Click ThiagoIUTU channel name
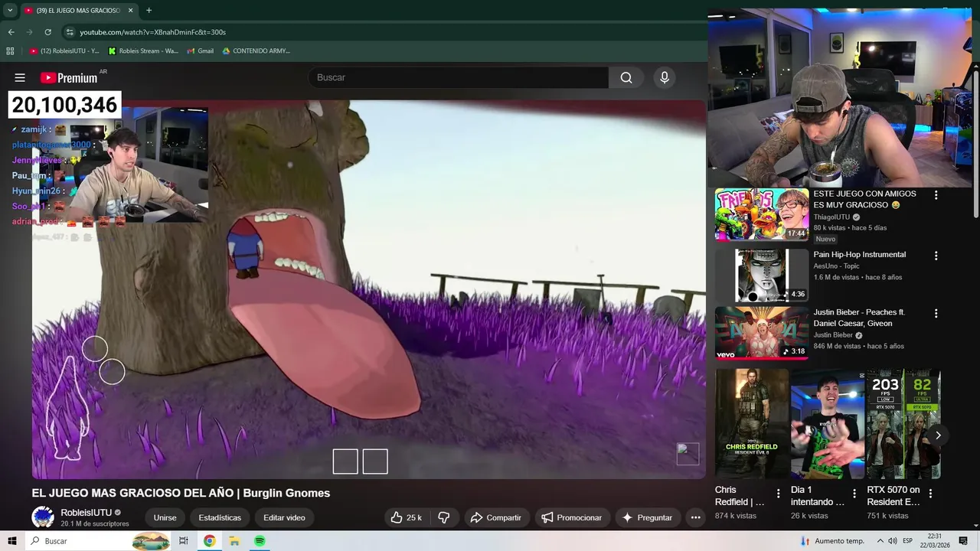Viewport: 980px width, 551px height. click(831, 217)
